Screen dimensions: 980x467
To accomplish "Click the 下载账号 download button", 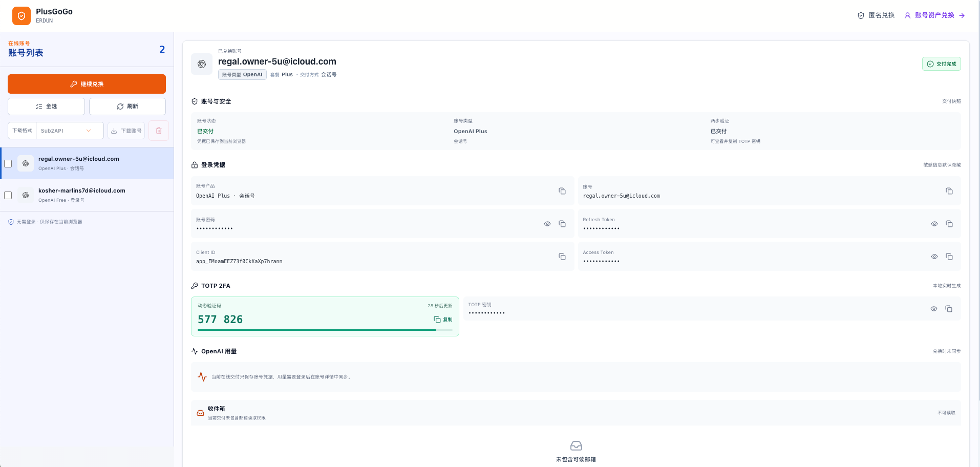I will click(126, 131).
